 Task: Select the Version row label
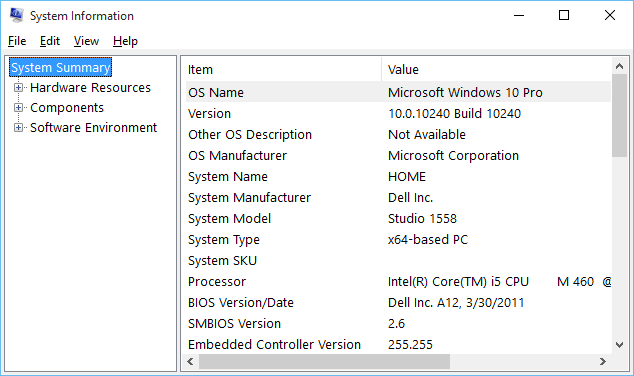click(x=209, y=114)
